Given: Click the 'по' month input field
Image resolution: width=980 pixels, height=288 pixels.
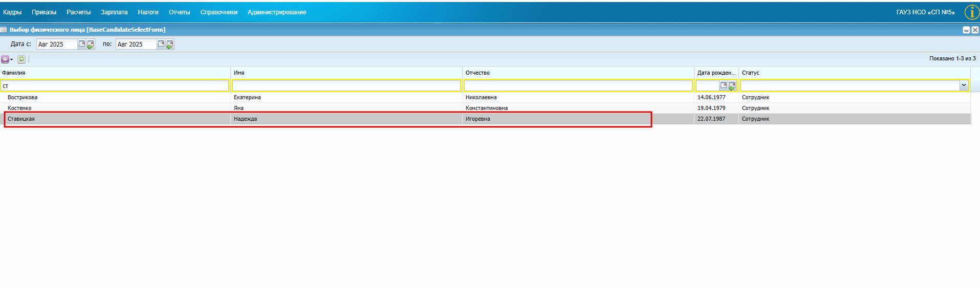Looking at the screenshot, I should (136, 45).
